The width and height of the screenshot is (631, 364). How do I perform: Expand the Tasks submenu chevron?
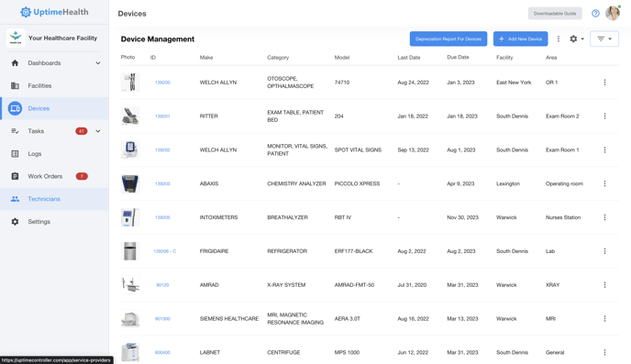(98, 131)
